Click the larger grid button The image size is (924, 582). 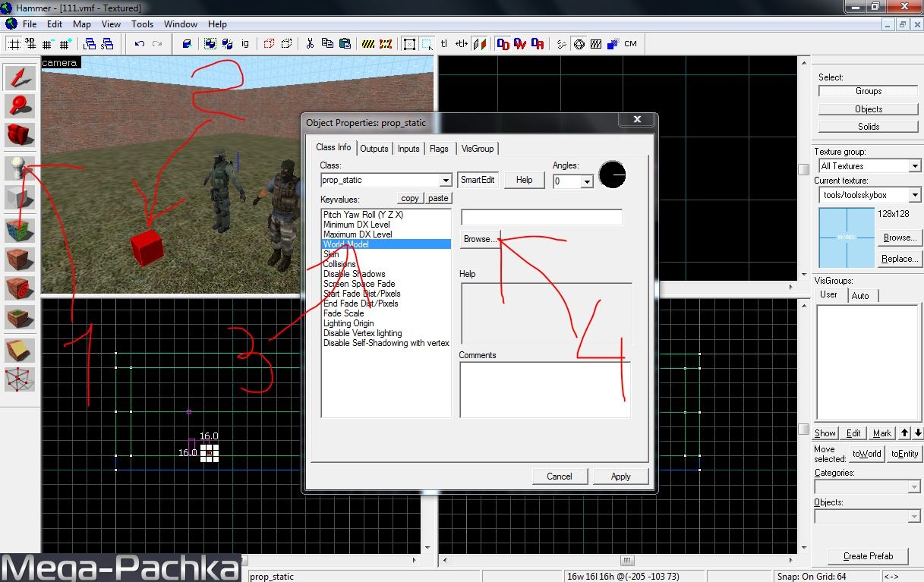pos(65,44)
